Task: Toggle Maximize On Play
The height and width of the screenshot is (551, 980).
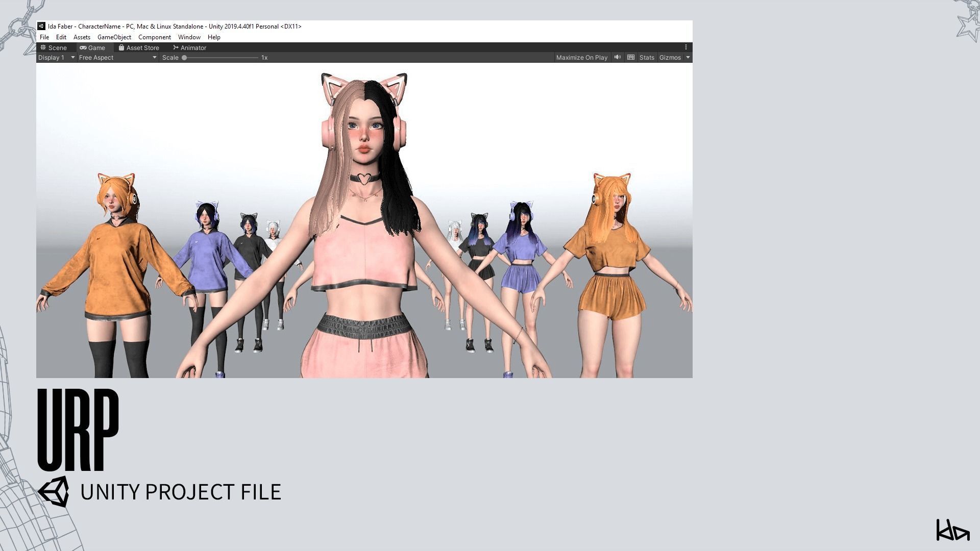Action: [582, 58]
